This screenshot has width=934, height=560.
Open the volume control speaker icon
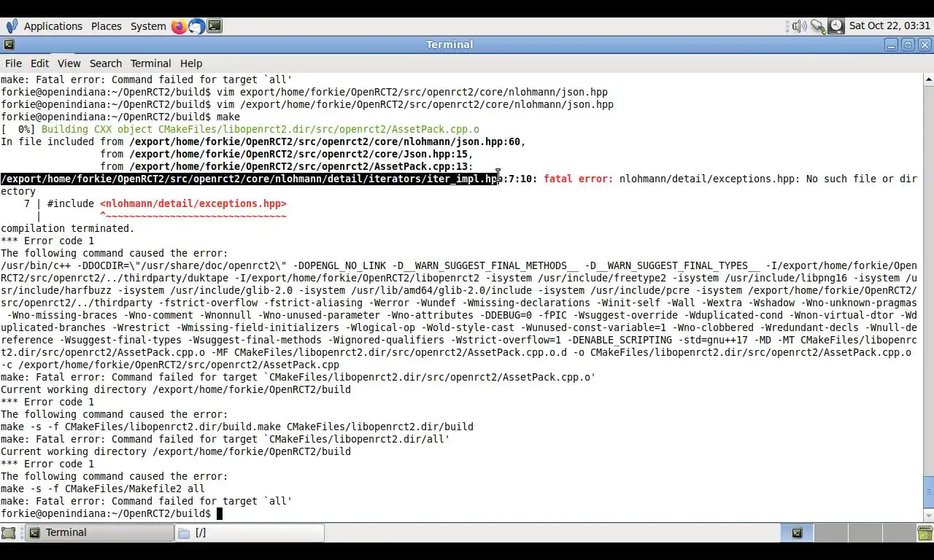(x=799, y=26)
